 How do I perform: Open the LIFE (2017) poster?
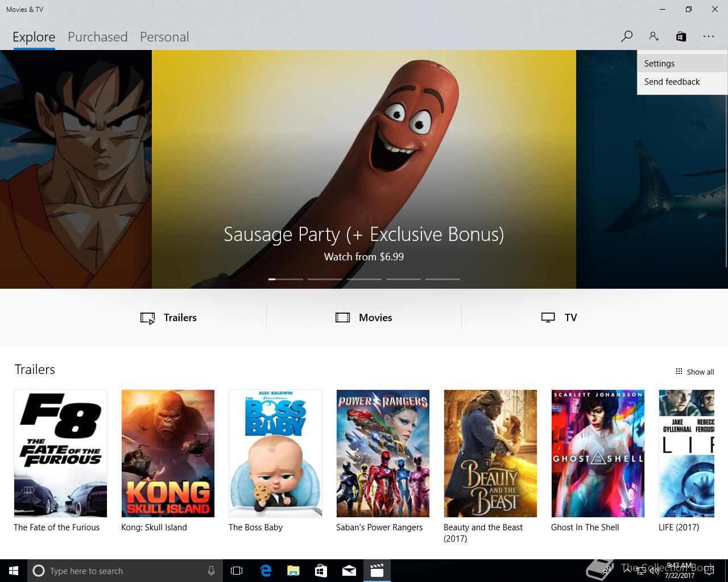[686, 454]
